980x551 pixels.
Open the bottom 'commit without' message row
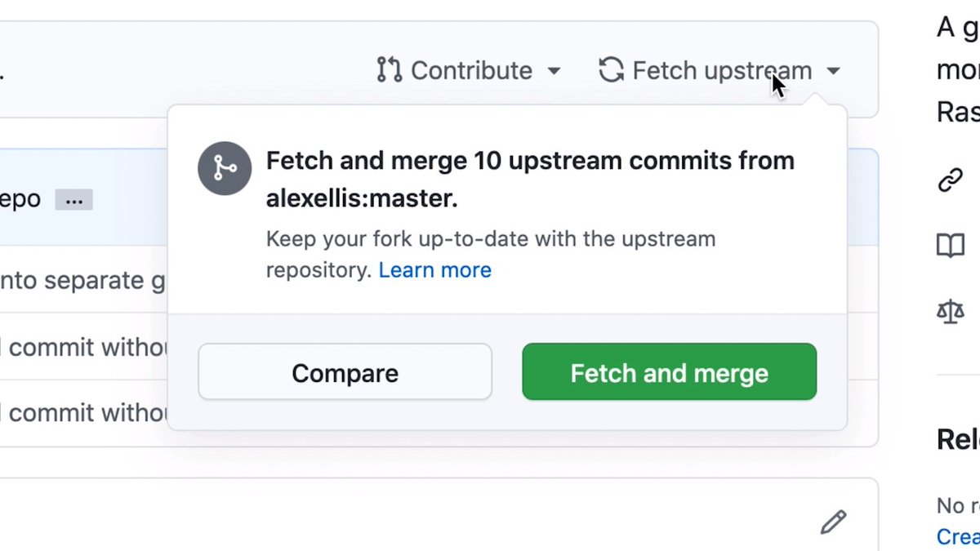click(x=82, y=412)
